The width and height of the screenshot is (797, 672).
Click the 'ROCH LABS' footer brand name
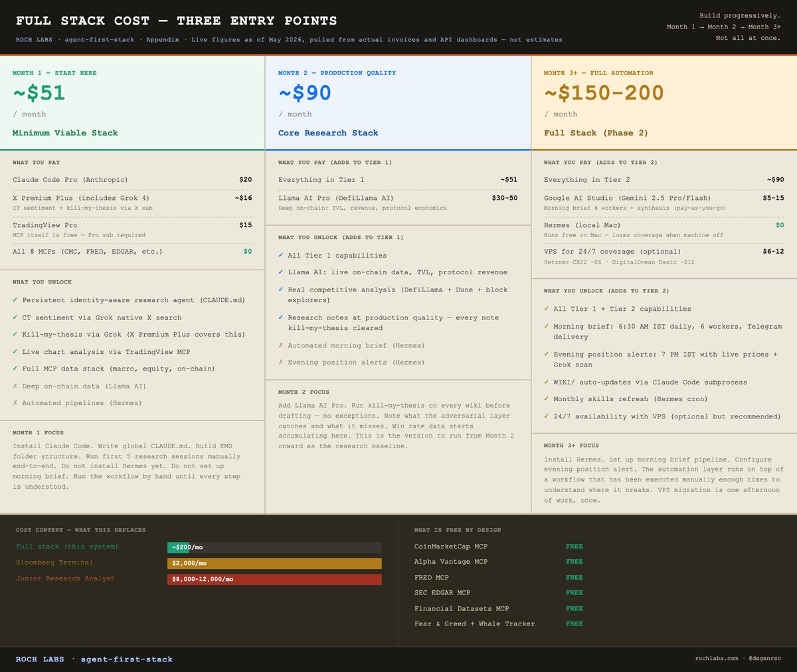pos(40,659)
